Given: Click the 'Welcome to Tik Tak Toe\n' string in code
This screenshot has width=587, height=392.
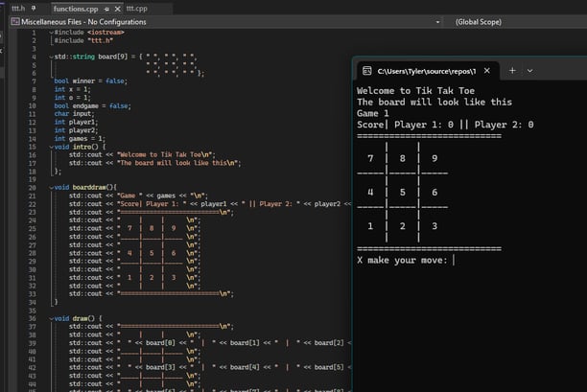Looking at the screenshot, I should coord(165,154).
